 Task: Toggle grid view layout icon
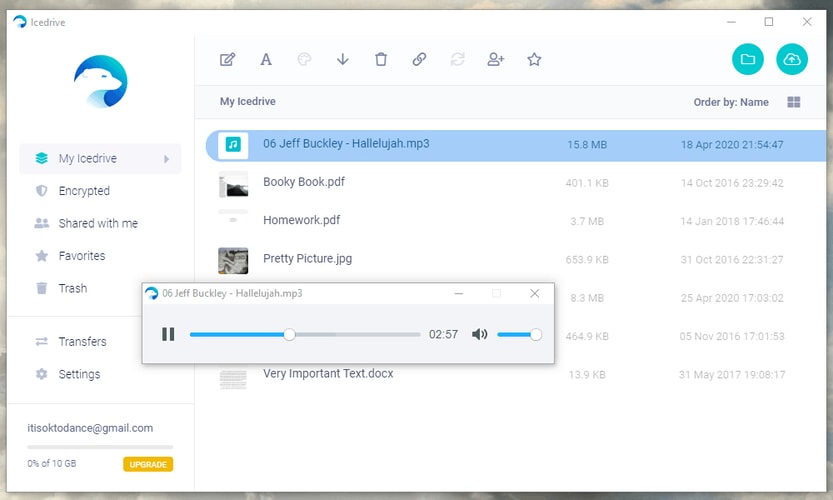coord(794,102)
